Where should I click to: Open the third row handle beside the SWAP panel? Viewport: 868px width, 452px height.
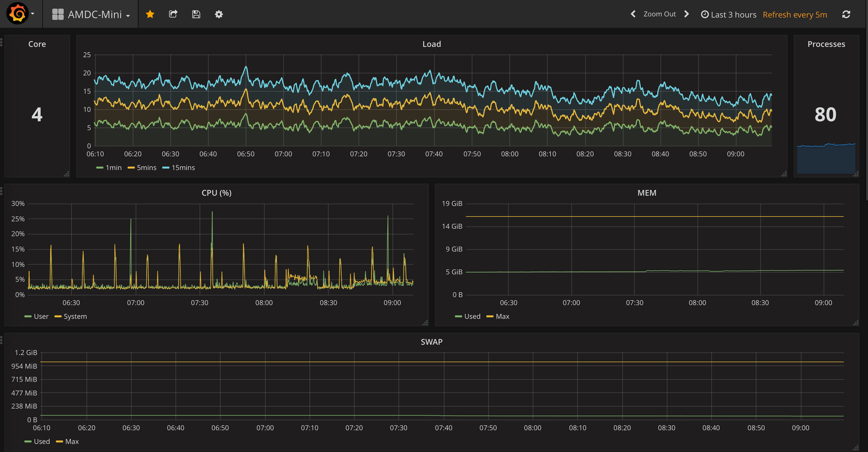click(1, 340)
